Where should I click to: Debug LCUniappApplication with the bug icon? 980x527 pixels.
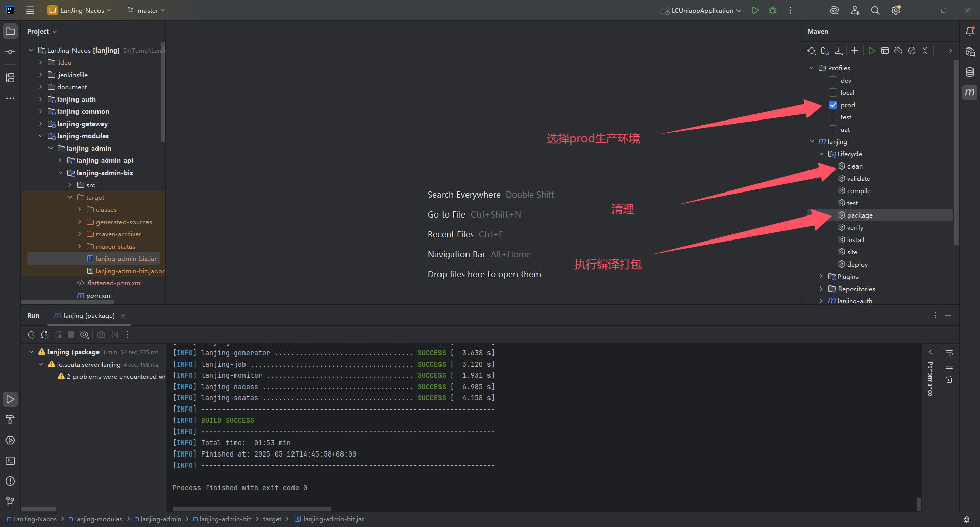click(x=773, y=10)
